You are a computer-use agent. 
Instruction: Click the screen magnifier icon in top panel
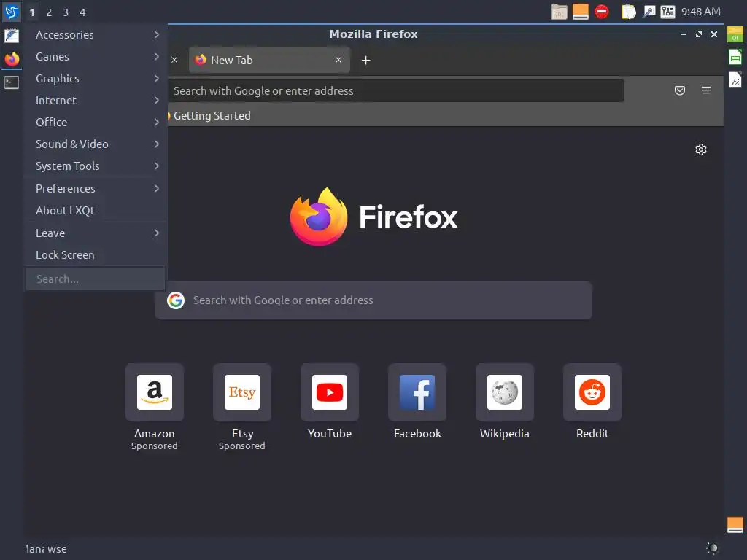pos(649,12)
